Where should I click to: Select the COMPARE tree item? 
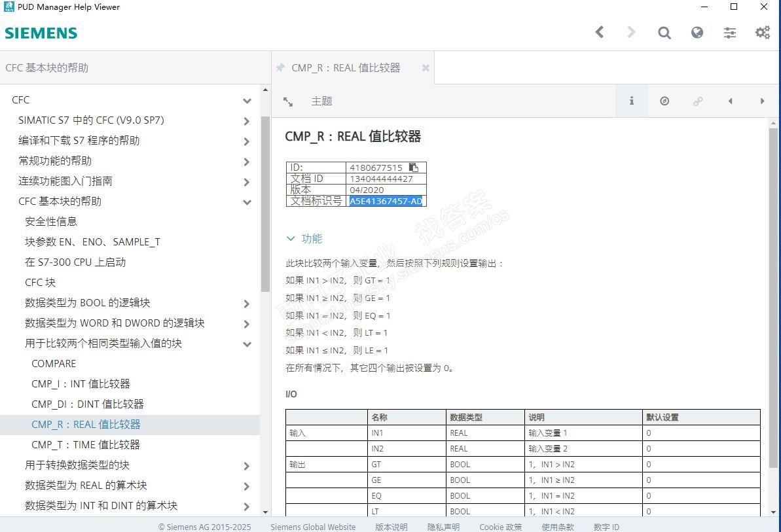click(x=54, y=364)
